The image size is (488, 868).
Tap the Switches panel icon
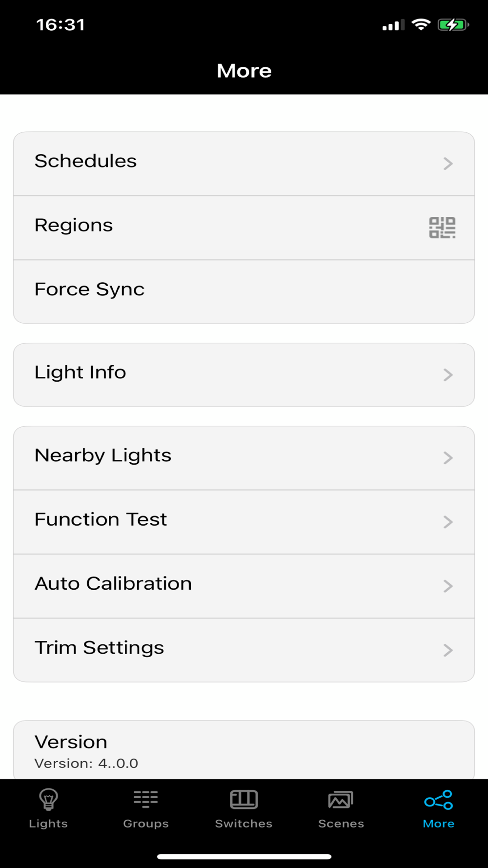(x=244, y=799)
